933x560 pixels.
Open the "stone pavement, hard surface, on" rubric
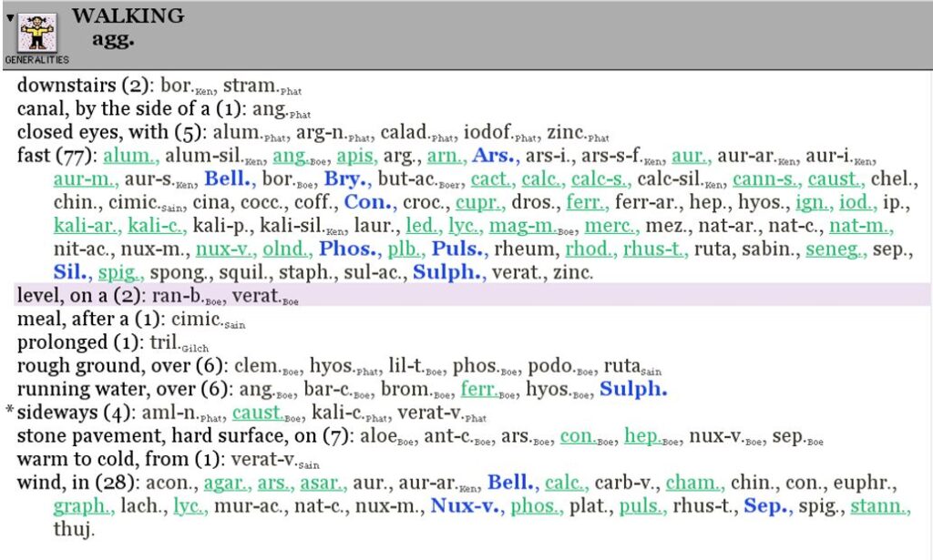(171, 436)
